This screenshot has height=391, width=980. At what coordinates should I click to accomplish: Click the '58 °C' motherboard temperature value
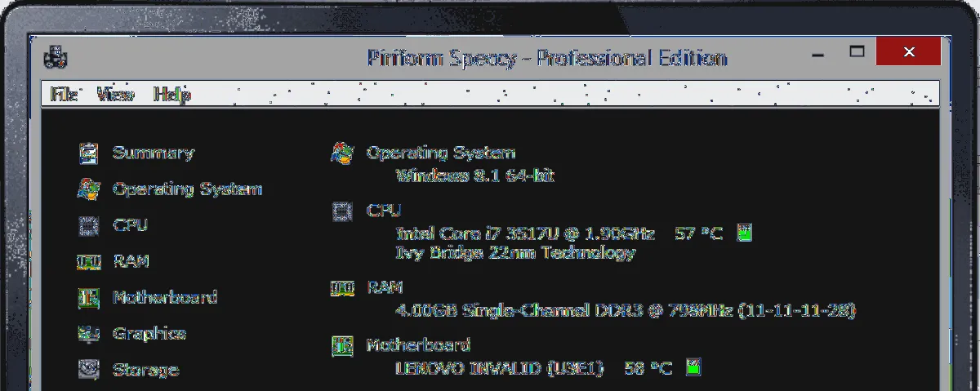click(x=648, y=368)
